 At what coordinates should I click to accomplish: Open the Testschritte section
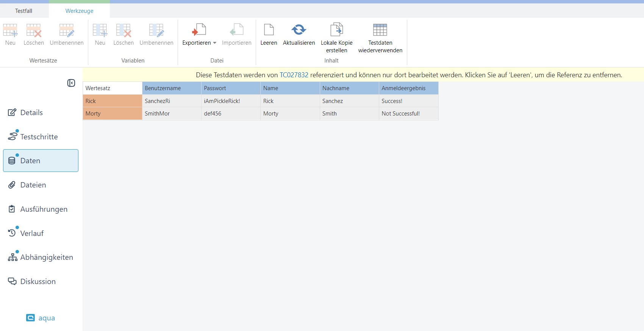(39, 137)
